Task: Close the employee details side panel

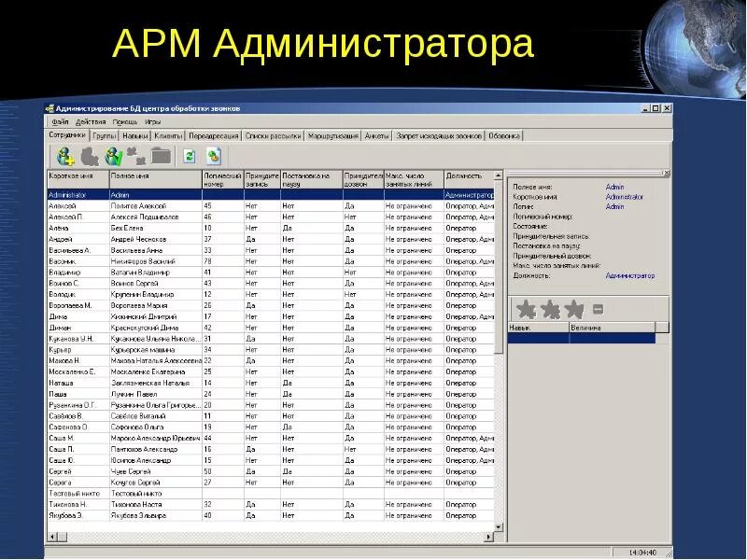Action: click(666, 173)
